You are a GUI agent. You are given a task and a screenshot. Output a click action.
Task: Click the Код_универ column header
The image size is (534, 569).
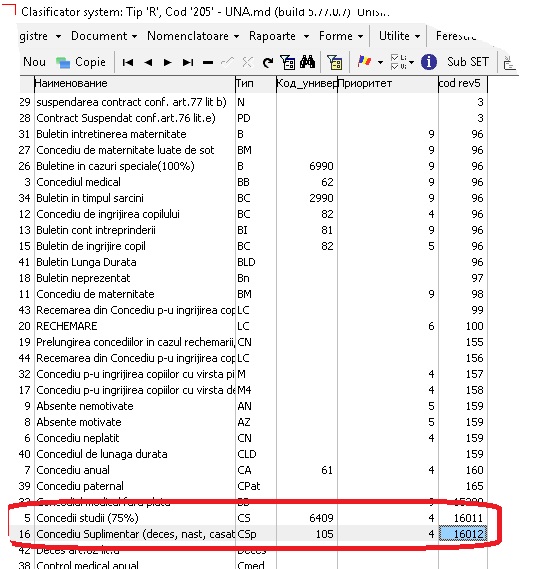[307, 84]
